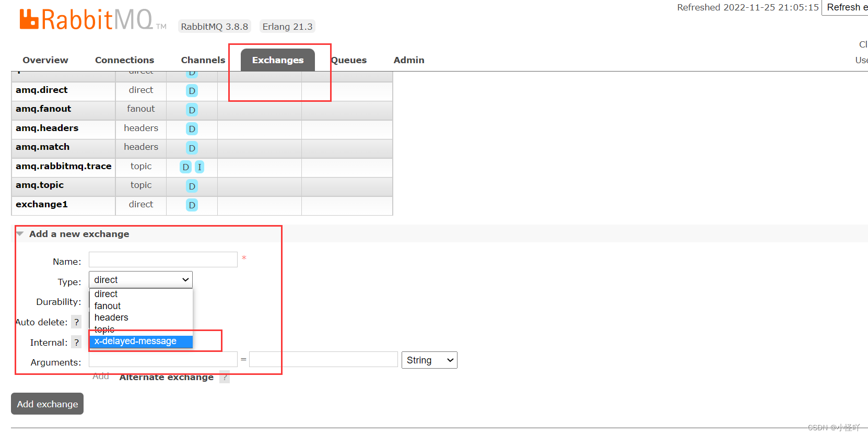The image size is (868, 436).
Task: Choose the topic option in Type list
Action: tap(141, 329)
